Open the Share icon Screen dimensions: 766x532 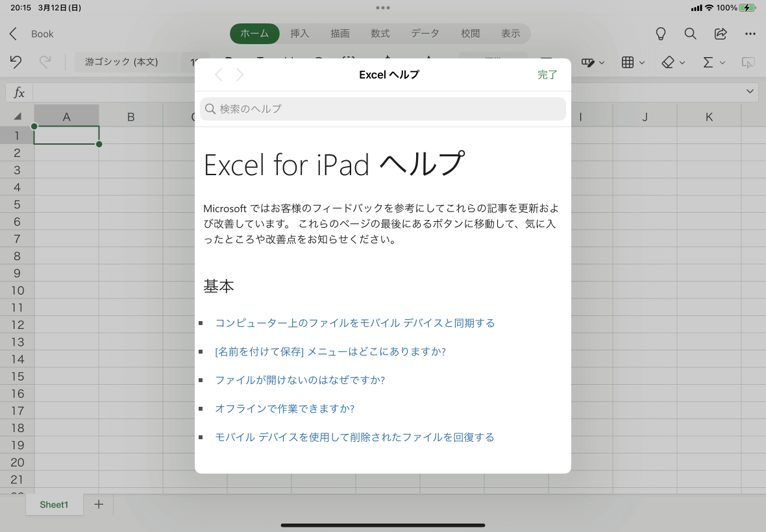[721, 34]
